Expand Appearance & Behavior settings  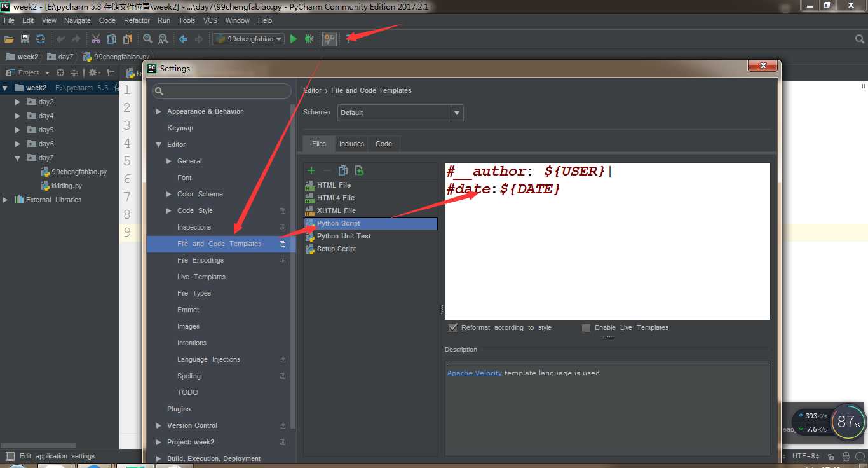[158, 111]
